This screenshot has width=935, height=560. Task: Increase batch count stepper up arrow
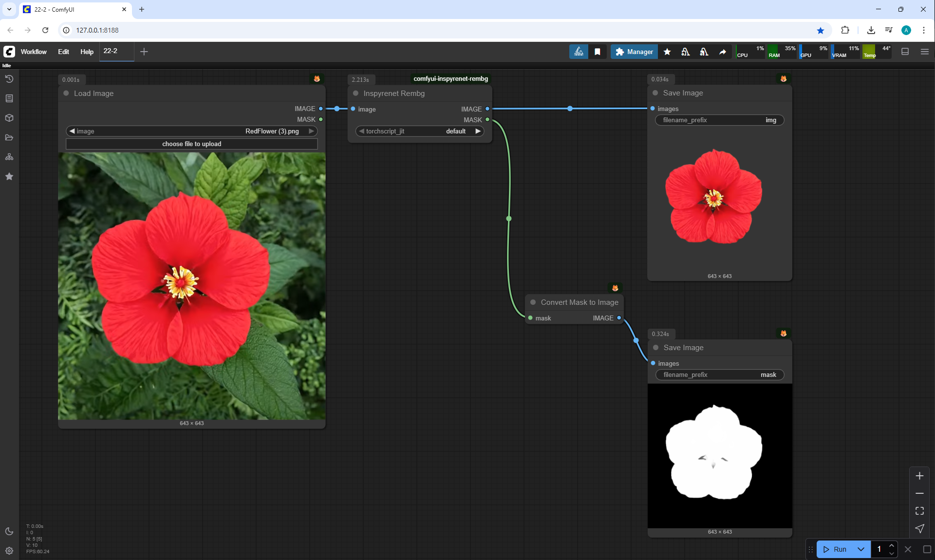pyautogui.click(x=892, y=545)
